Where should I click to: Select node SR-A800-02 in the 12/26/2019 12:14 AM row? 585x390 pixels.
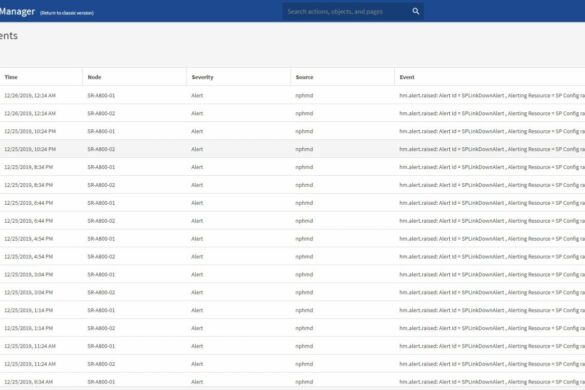pyautogui.click(x=101, y=113)
